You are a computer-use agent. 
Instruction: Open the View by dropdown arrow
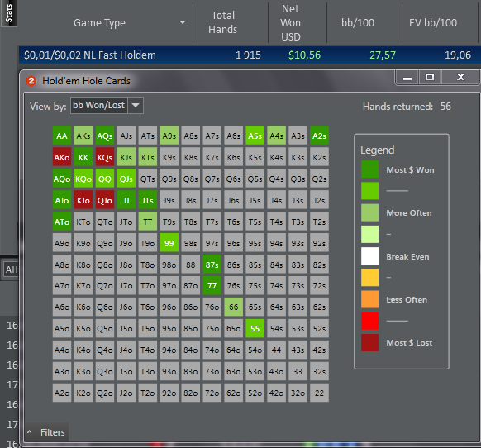coord(136,105)
